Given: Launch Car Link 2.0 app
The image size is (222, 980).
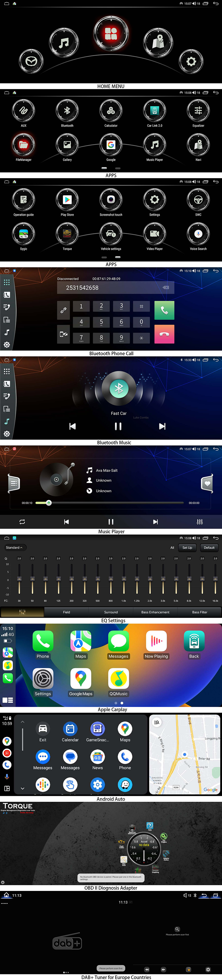Looking at the screenshot, I should (x=154, y=111).
